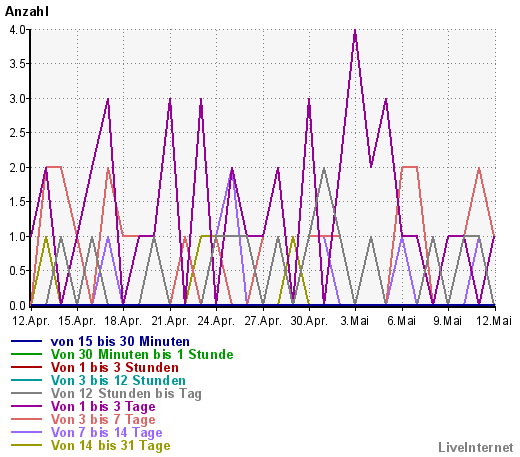The width and height of the screenshot is (520, 457).
Task: Click the lavender legend line swatch
Action: click(x=27, y=432)
